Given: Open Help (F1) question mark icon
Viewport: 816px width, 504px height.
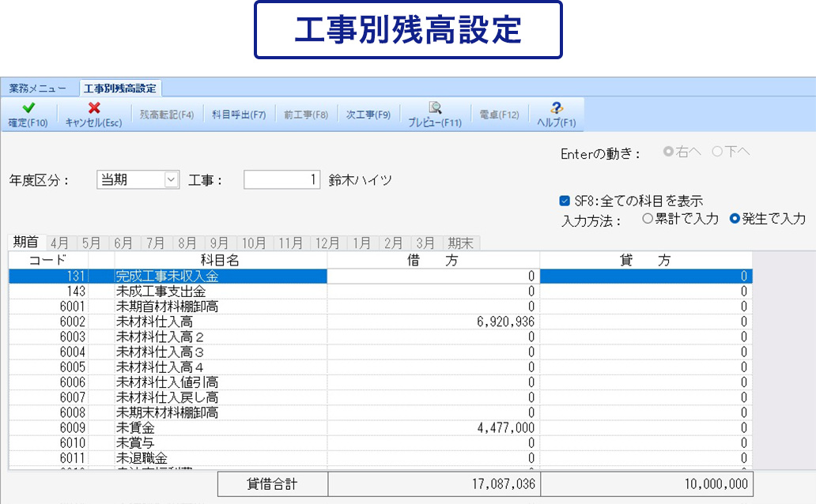Looking at the screenshot, I should click(556, 108).
